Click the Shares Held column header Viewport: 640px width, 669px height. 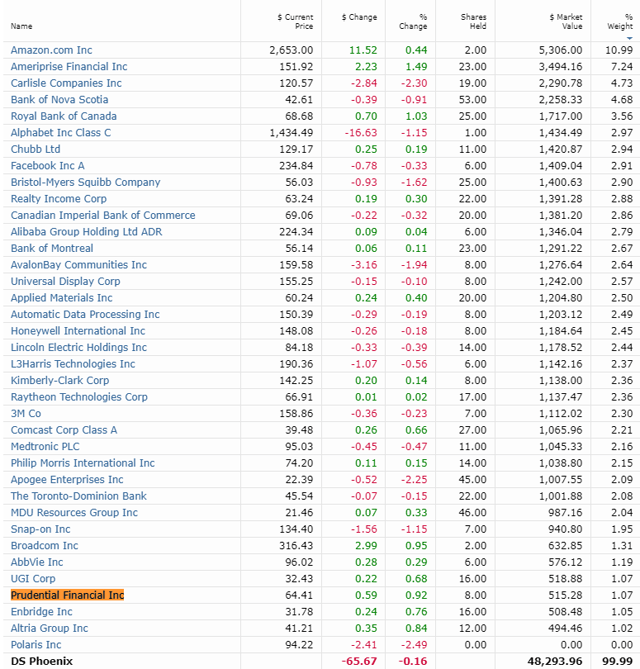pyautogui.click(x=473, y=21)
